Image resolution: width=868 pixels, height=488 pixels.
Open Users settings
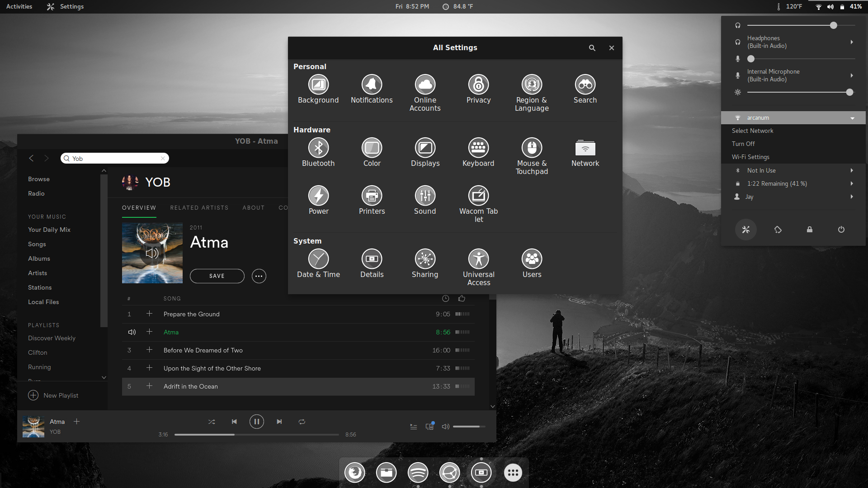coord(532,263)
